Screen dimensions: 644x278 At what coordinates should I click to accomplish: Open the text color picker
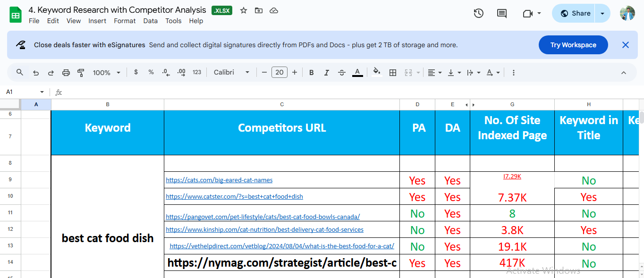point(357,72)
